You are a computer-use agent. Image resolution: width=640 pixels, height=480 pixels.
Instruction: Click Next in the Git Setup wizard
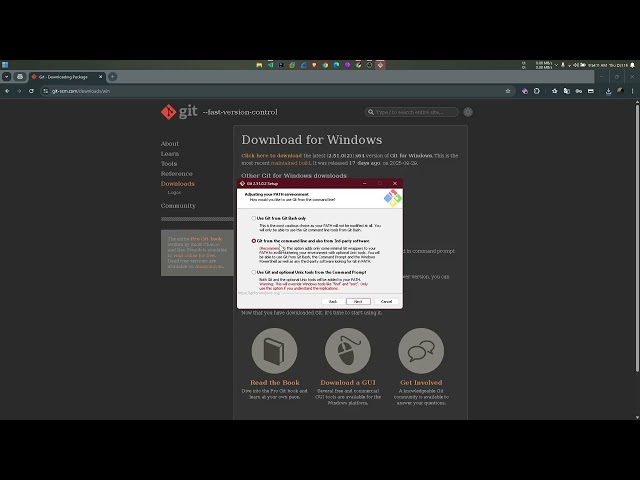click(x=358, y=302)
